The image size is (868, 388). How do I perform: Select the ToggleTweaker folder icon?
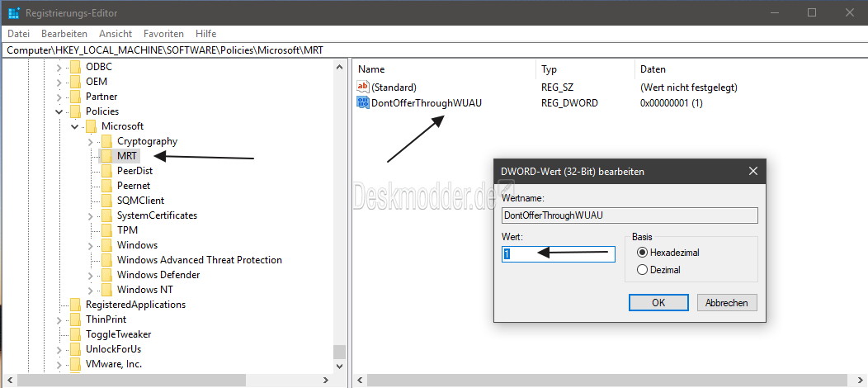click(75, 334)
